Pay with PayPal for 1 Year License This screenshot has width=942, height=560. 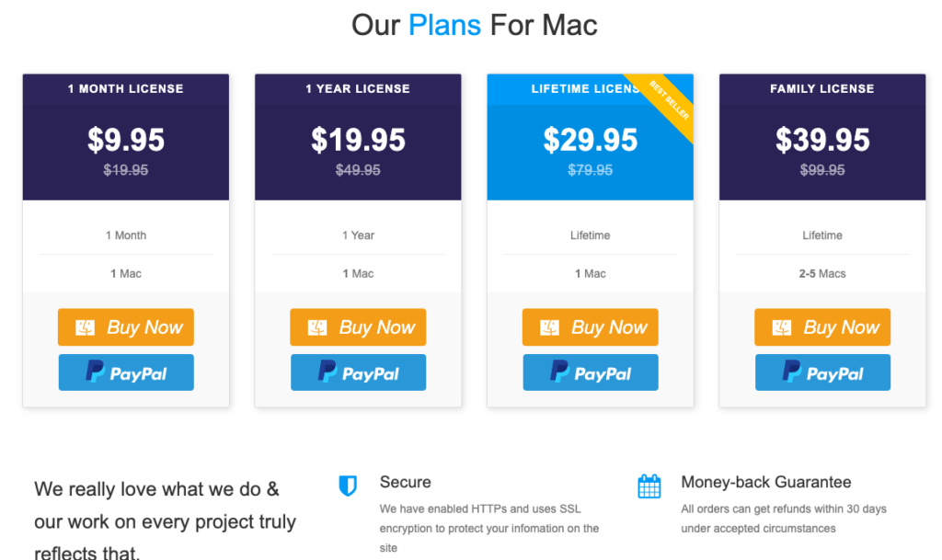click(x=358, y=372)
